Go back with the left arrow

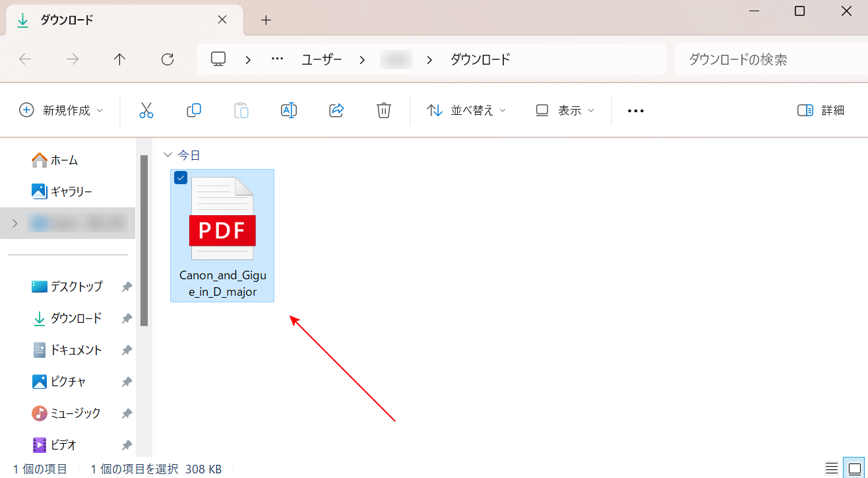pyautogui.click(x=25, y=59)
